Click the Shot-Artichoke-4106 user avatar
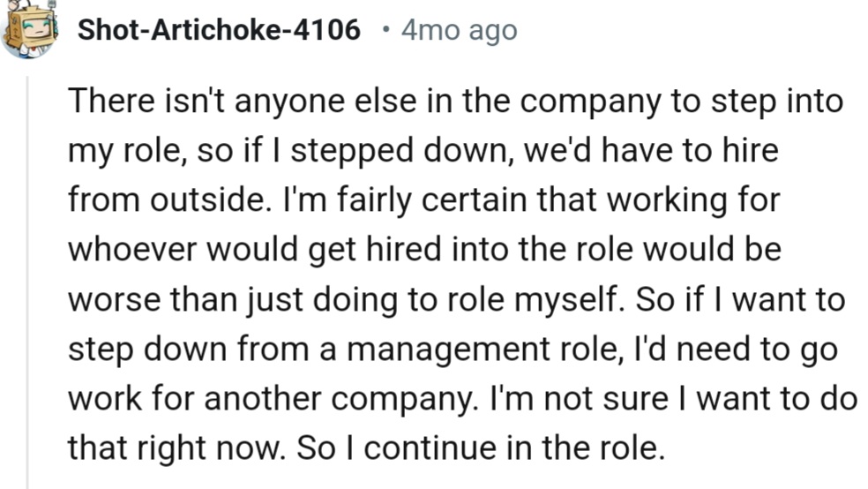 [x=28, y=28]
